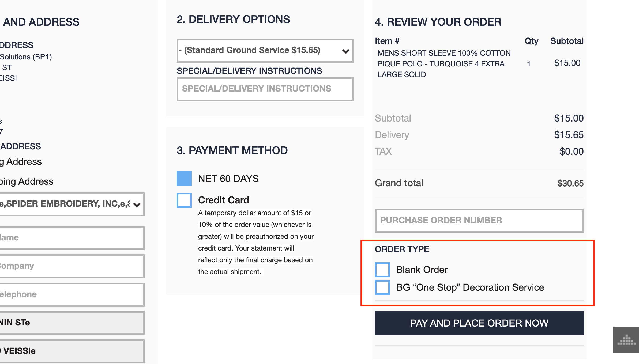Click the Telephone input field

click(72, 294)
